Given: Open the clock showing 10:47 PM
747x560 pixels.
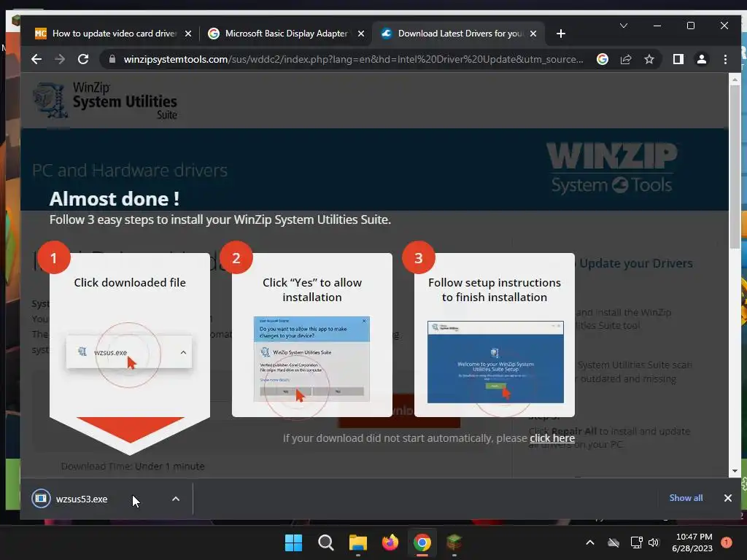Looking at the screenshot, I should [693, 542].
